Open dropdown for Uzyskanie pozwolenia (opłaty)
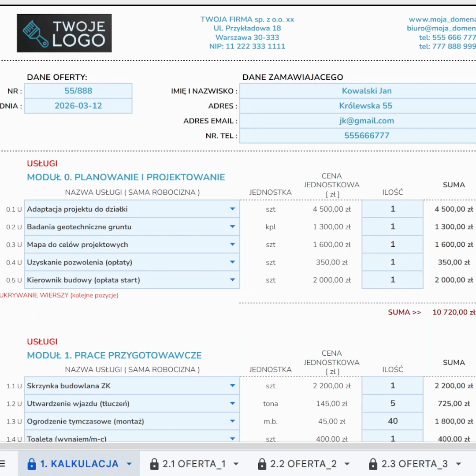Screen dimensions: 476x476 [233, 262]
